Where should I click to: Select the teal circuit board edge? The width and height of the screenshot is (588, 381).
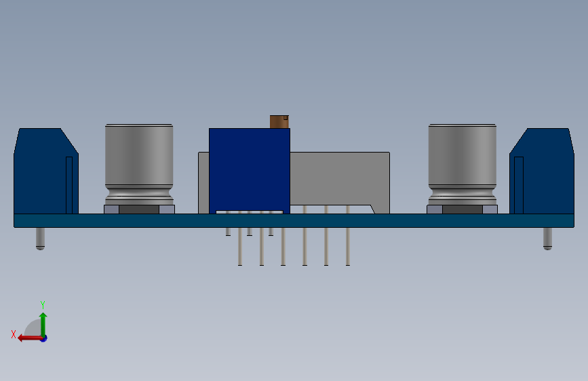click(x=294, y=220)
